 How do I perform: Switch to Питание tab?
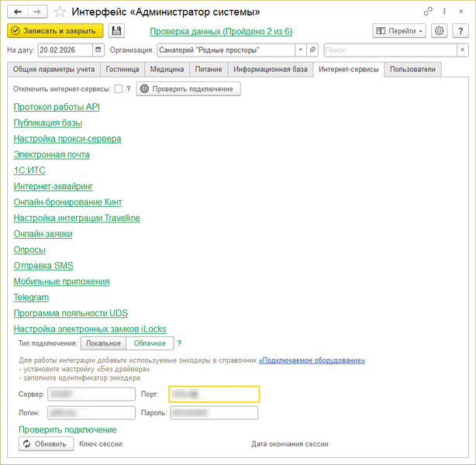pyautogui.click(x=209, y=70)
